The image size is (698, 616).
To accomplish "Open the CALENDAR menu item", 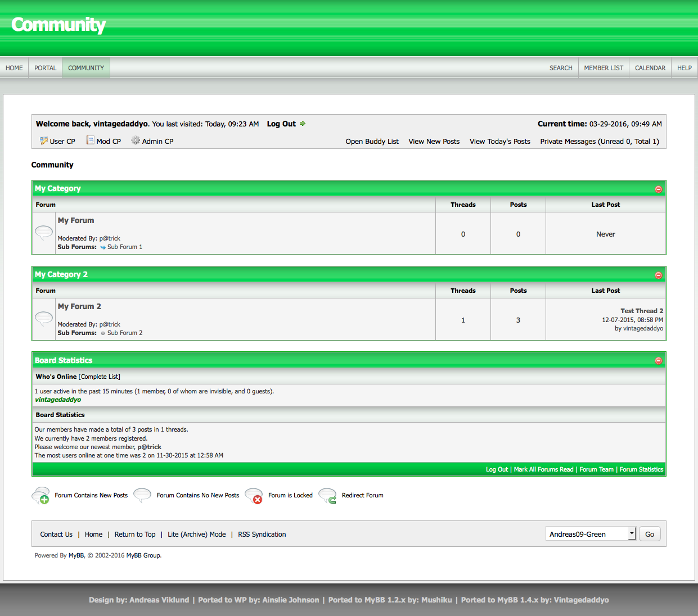I will tap(650, 68).
